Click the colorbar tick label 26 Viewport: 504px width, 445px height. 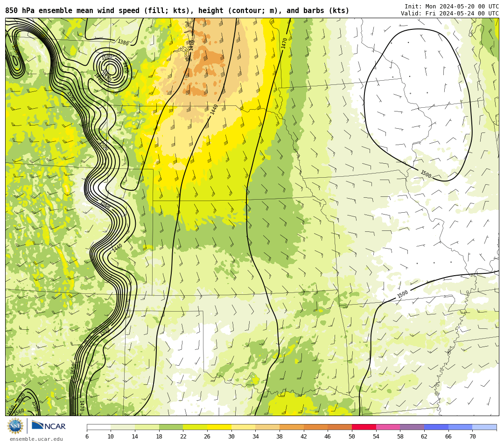[x=207, y=436]
